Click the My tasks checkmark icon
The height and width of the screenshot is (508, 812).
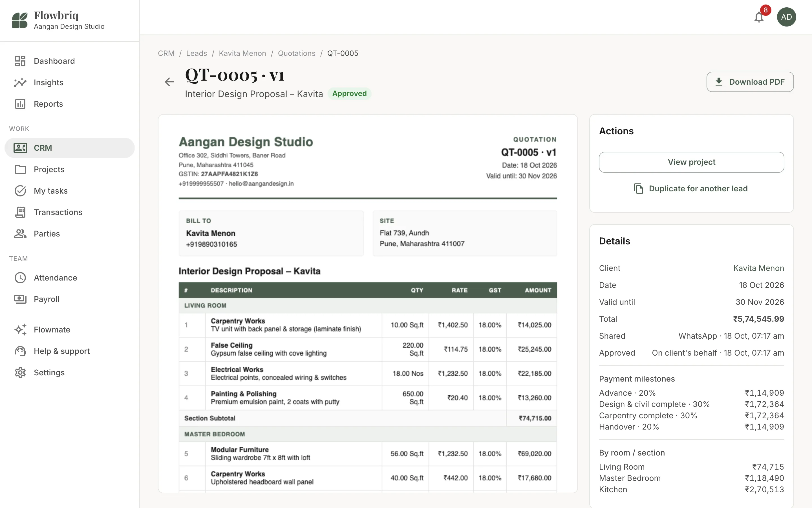click(20, 191)
